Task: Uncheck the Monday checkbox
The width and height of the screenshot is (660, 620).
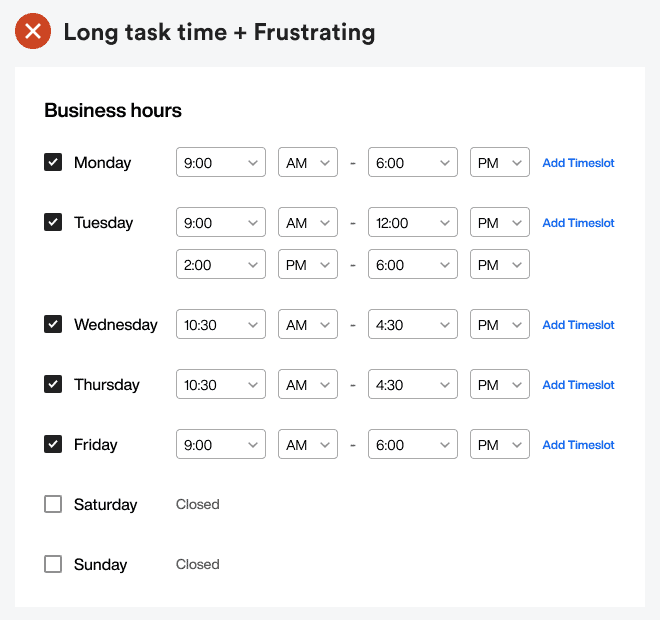Action: 53,162
